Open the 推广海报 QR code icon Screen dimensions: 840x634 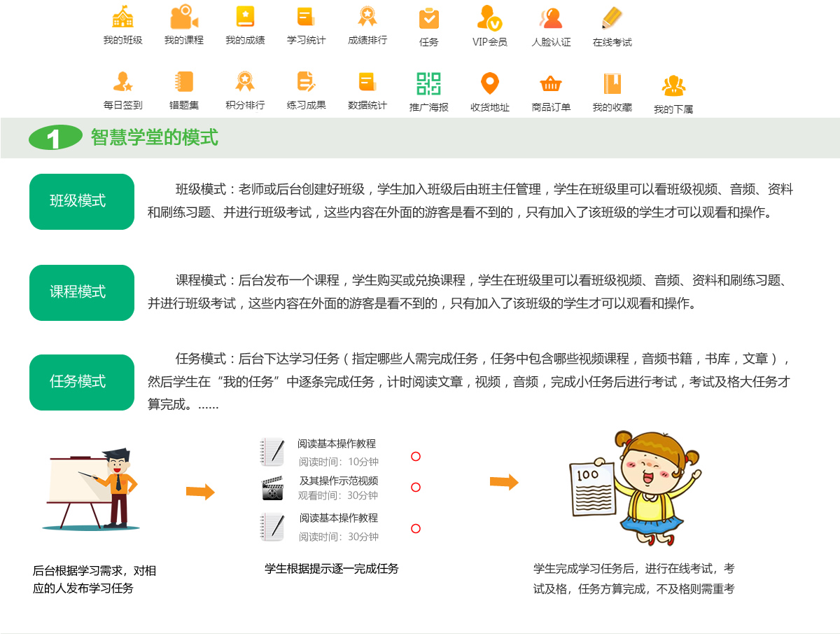[x=428, y=83]
